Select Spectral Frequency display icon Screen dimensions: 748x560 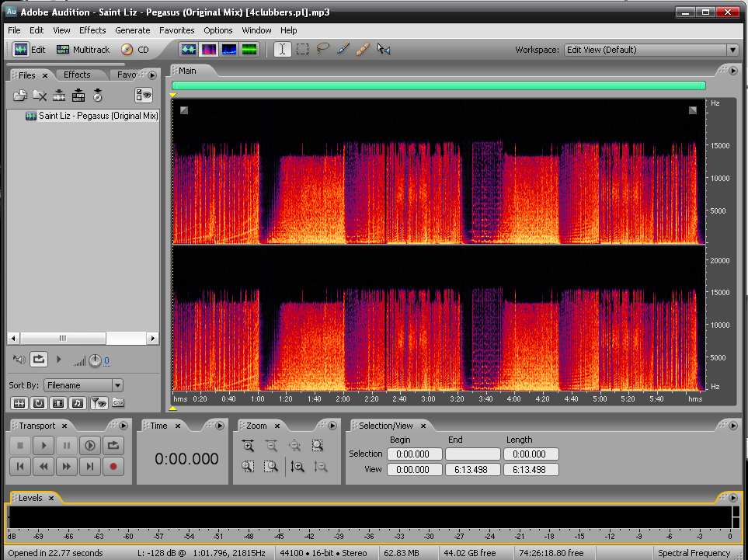(x=209, y=50)
